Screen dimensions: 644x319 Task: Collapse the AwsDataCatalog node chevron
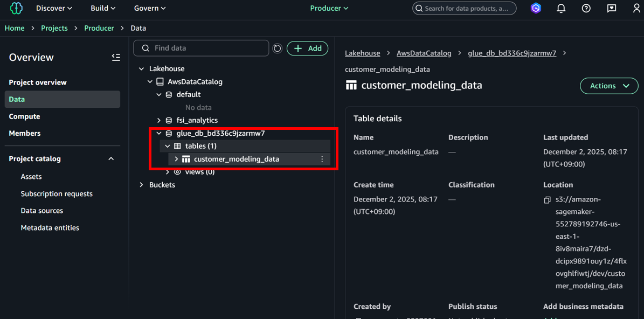pyautogui.click(x=150, y=82)
